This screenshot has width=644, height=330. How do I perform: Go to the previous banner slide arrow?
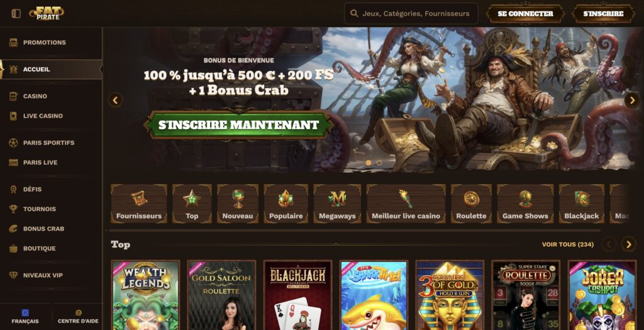point(116,100)
